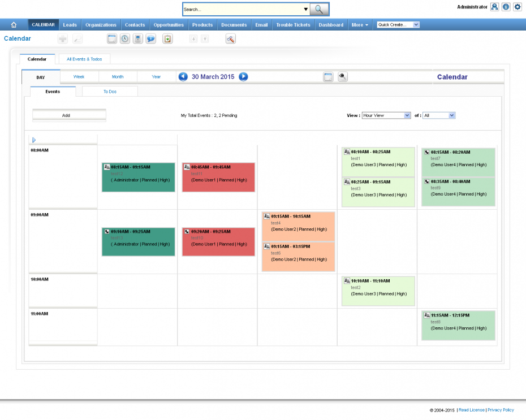Image resolution: width=526 pixels, height=420 pixels.
Task: Click the Add event button
Action: tap(68, 115)
